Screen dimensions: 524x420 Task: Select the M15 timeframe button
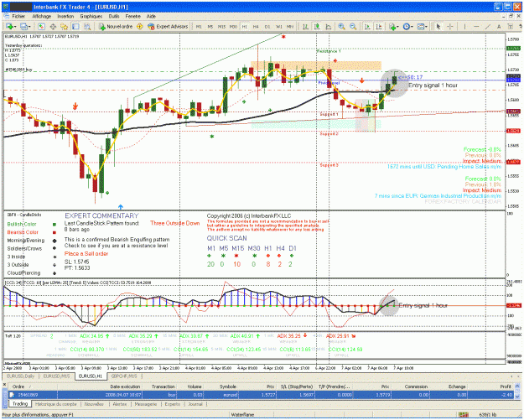coord(221,26)
